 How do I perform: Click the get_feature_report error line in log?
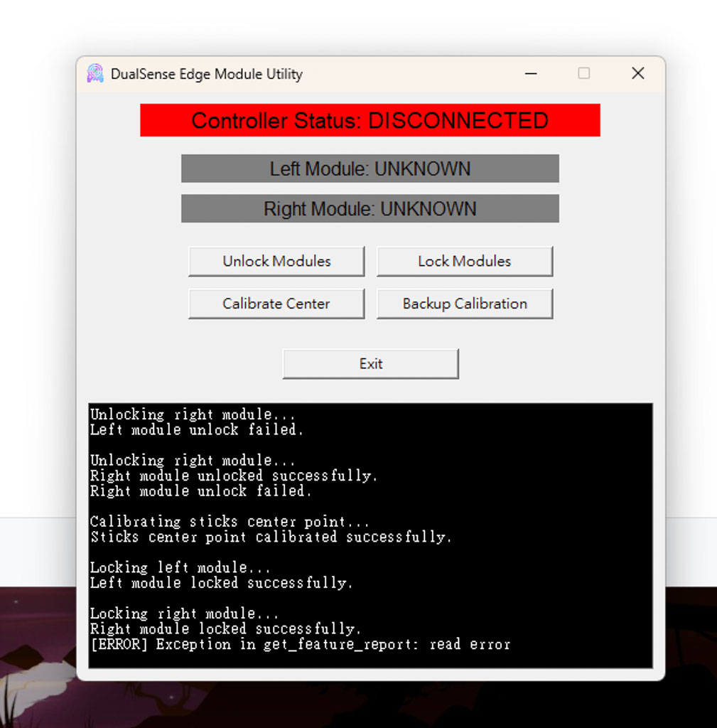click(300, 645)
